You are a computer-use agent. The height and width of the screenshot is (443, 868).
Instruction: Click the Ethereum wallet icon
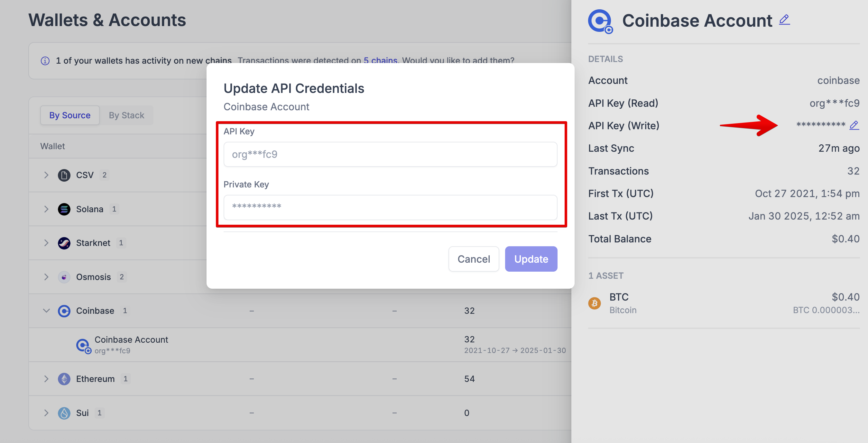(64, 379)
